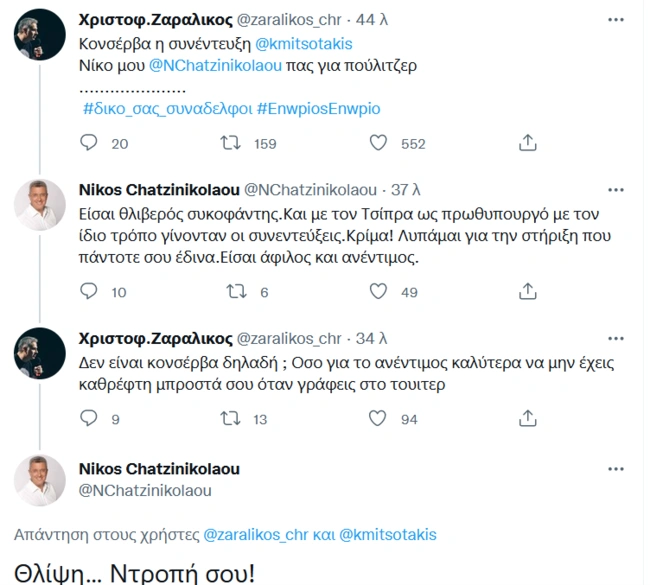Screen dimensions: 650x585
Task: Reply to Zaralikos's first tweet with 20 replies
Action: (x=88, y=144)
